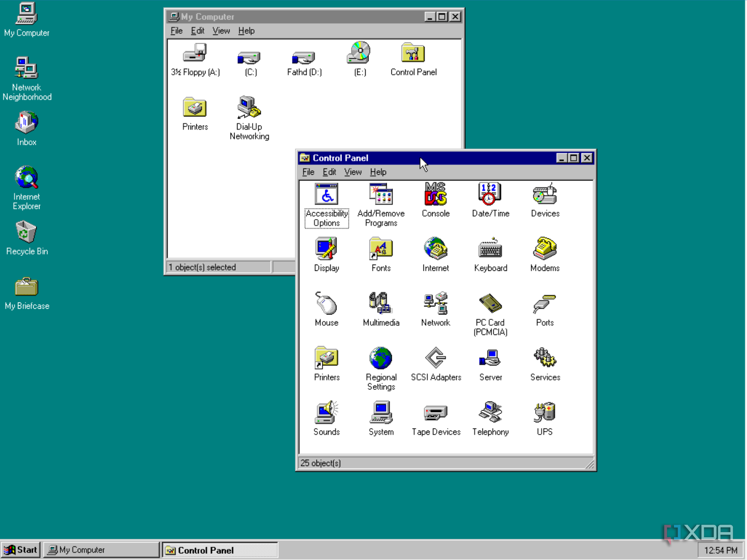Open the View menu in Control Panel
Viewport: 747px width, 560px height.
[353, 172]
